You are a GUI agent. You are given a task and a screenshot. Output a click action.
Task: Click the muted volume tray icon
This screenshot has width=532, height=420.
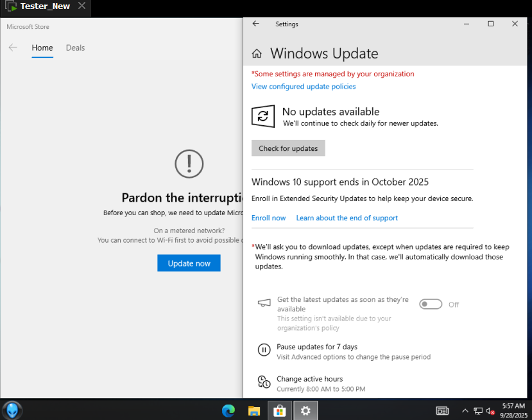point(490,411)
